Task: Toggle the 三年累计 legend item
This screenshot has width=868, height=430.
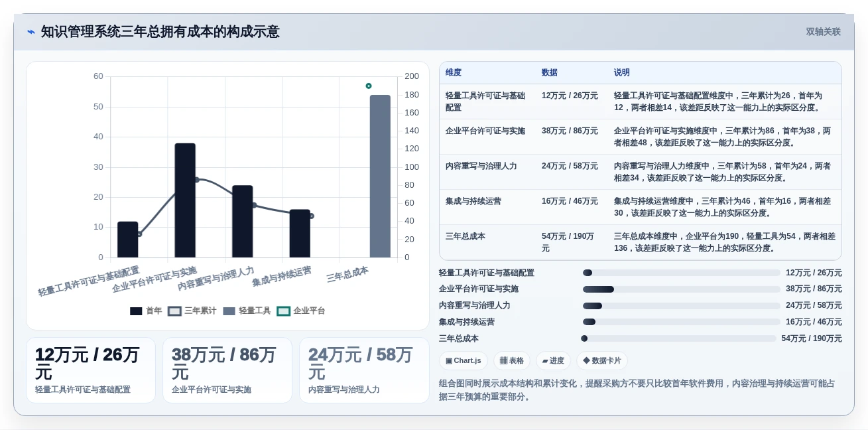Action: (x=192, y=311)
